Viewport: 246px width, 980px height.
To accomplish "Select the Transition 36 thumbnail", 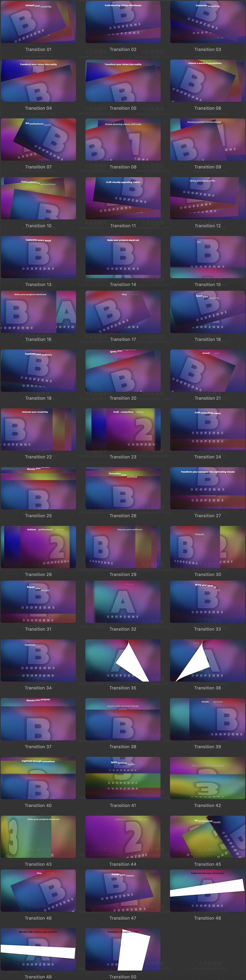I will pos(208,660).
